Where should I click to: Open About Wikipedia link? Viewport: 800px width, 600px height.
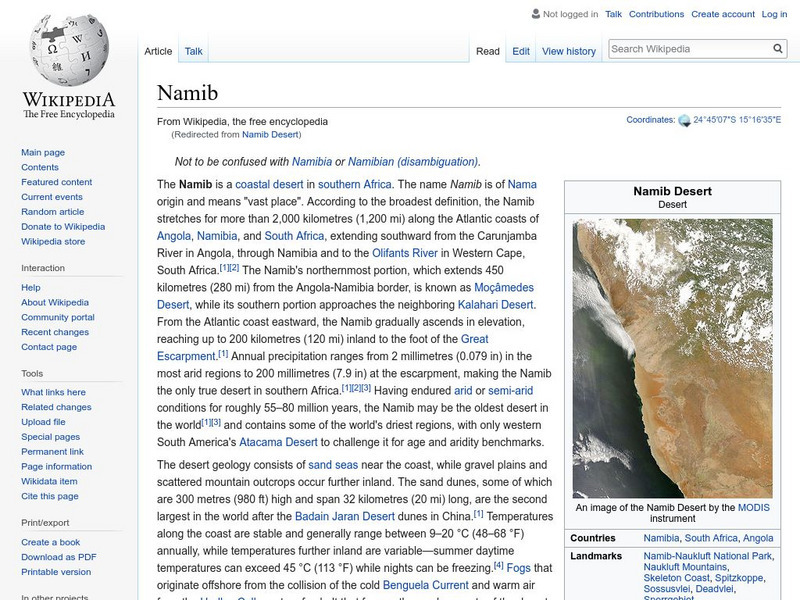click(55, 302)
